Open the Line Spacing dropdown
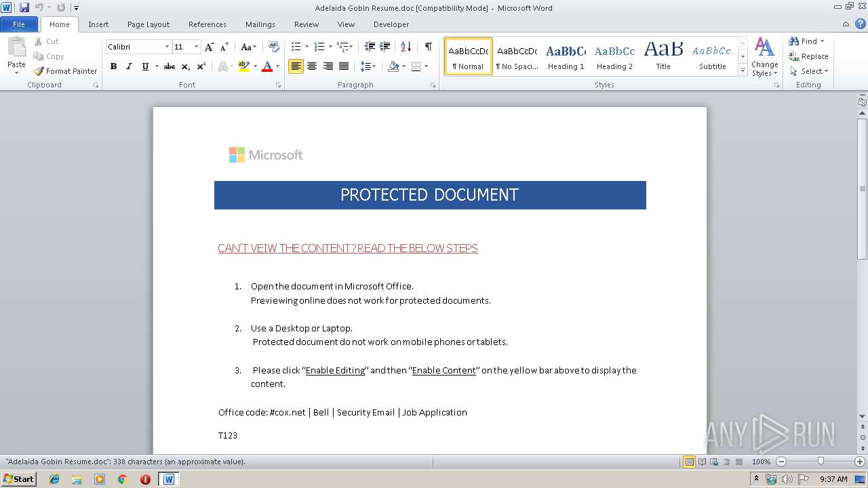The height and width of the screenshot is (488, 868). coord(368,66)
